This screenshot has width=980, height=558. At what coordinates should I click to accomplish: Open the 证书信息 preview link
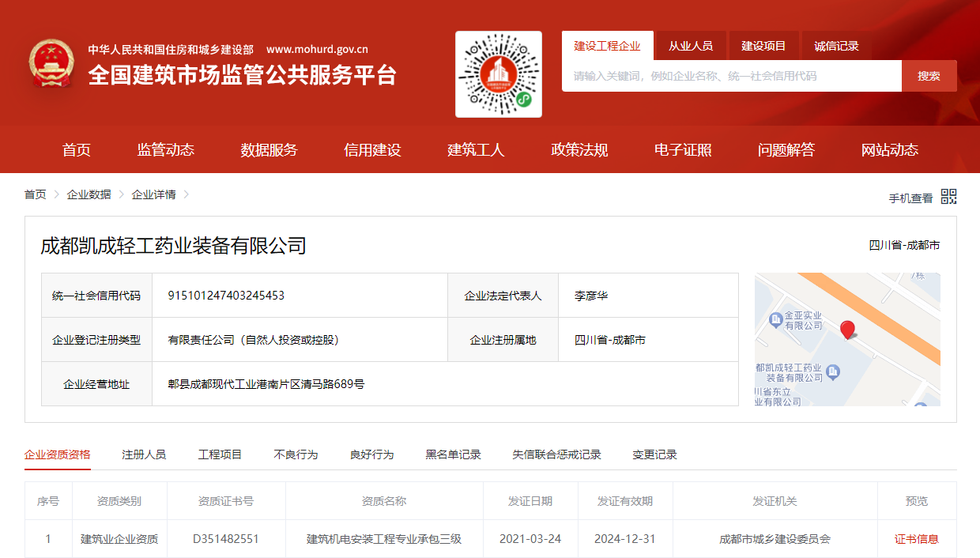pos(916,539)
